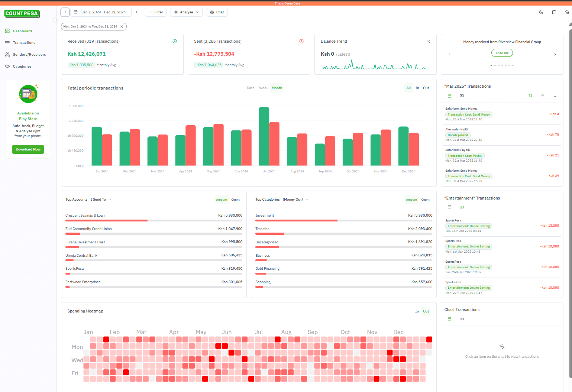572x392 pixels.
Task: Click the Uncategorized tag on Alexander Najili
Action: point(458,135)
